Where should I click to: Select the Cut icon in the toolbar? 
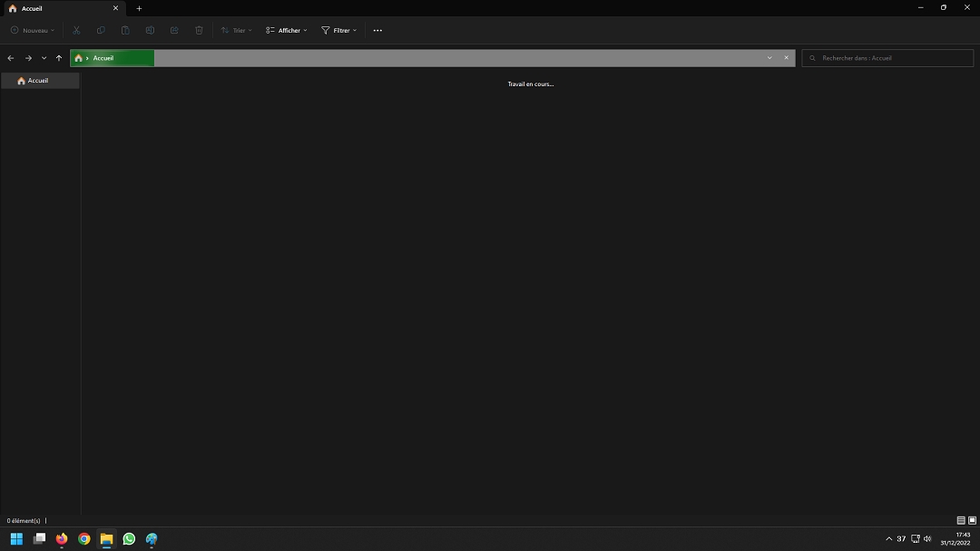76,30
